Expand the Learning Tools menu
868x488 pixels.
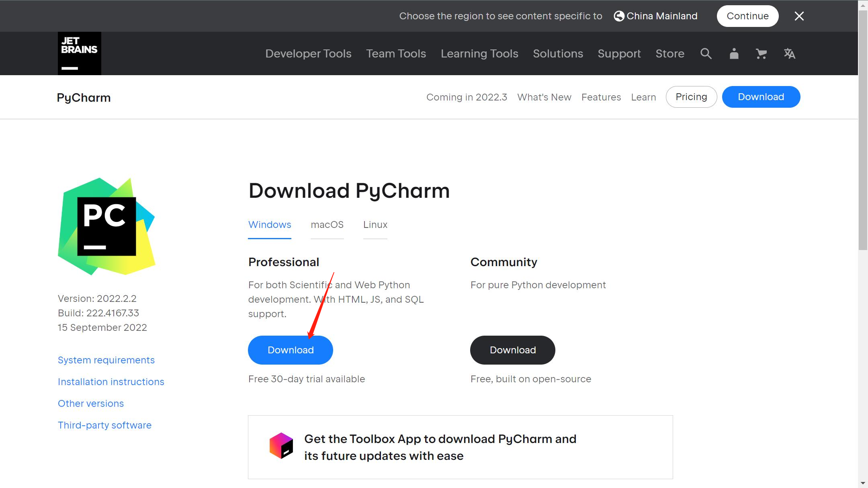pos(479,53)
